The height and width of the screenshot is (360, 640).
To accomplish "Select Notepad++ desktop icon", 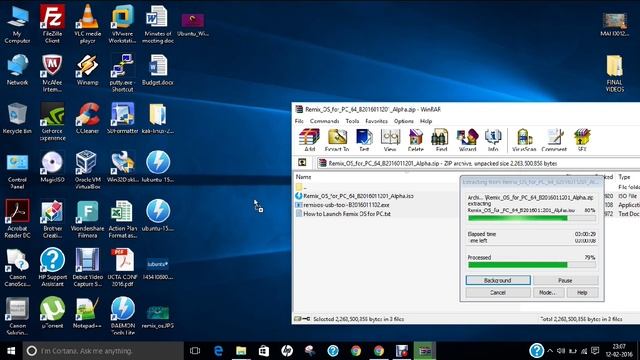I will [x=87, y=313].
